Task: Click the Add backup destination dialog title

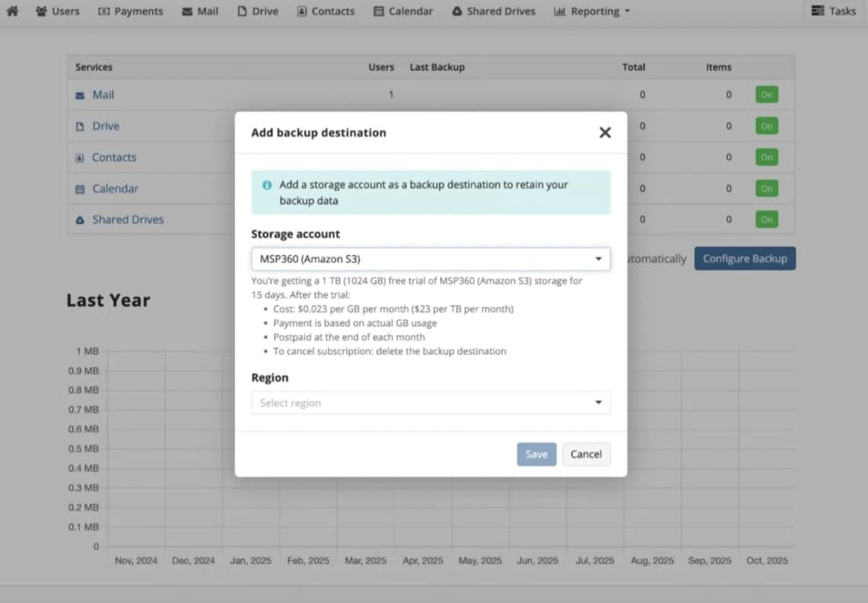Action: click(x=319, y=132)
